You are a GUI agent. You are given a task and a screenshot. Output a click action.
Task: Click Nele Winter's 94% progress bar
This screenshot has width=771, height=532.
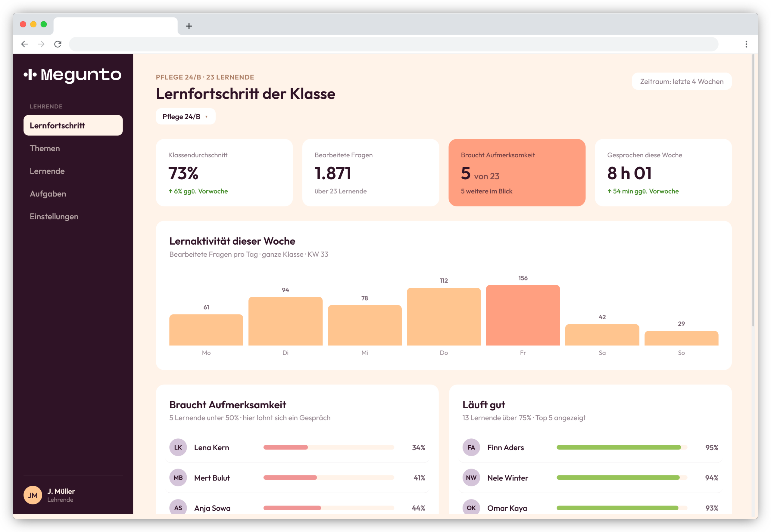tap(622, 478)
